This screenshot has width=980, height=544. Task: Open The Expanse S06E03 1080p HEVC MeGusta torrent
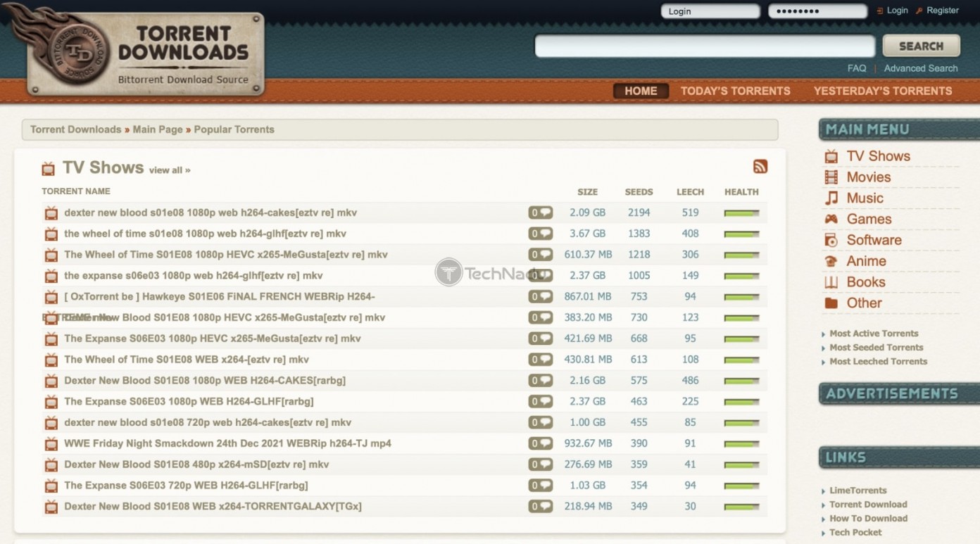(213, 339)
